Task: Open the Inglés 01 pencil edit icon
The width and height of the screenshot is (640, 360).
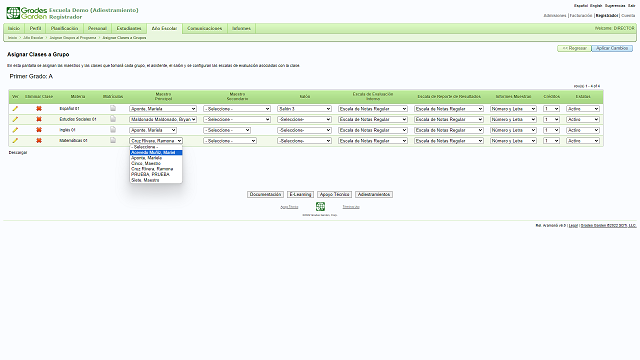Action: (x=15, y=130)
